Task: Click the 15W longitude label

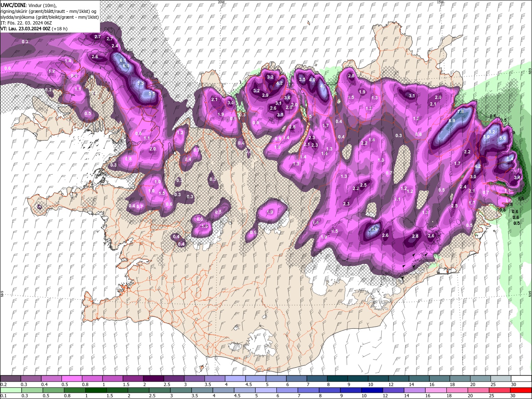Action: 440,2
